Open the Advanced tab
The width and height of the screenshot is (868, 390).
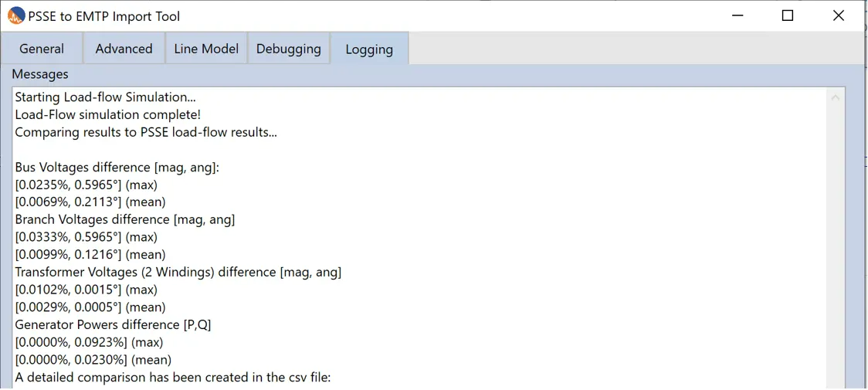pos(124,49)
